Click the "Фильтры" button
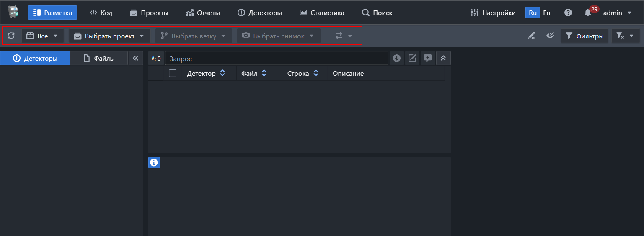The height and width of the screenshot is (236, 644). pyautogui.click(x=585, y=36)
